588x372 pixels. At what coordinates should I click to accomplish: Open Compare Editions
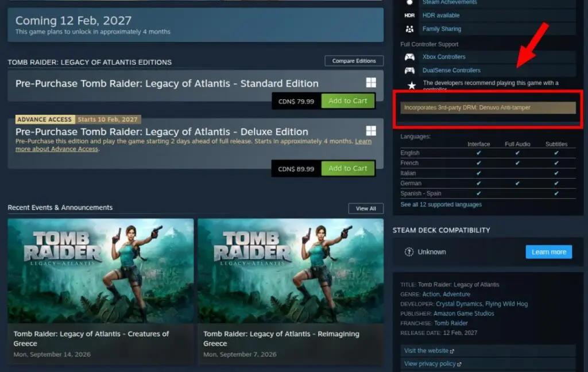click(354, 61)
